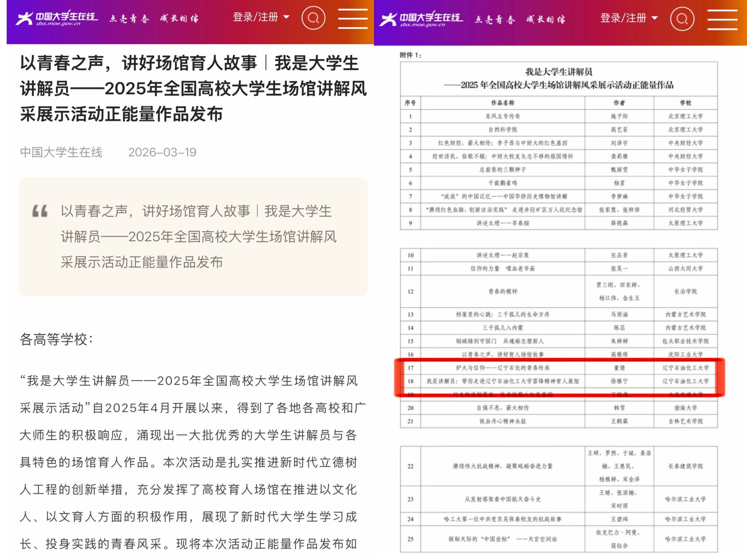Click table row 17 炉火与信仰
Viewport: 747px width, 560px height.
[x=503, y=368]
